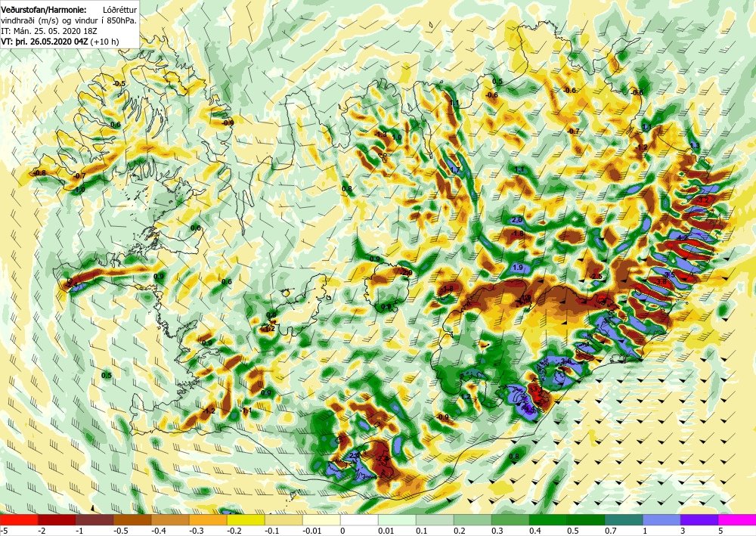Viewport: 756px width, 536px height.
Task: Click the dark green swatch labeled 0.5
Action: pos(586,519)
